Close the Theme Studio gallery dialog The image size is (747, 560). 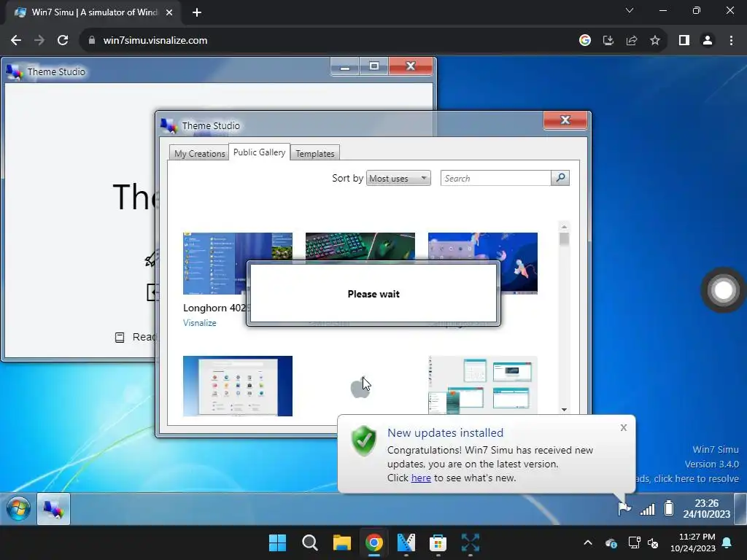pyautogui.click(x=565, y=120)
